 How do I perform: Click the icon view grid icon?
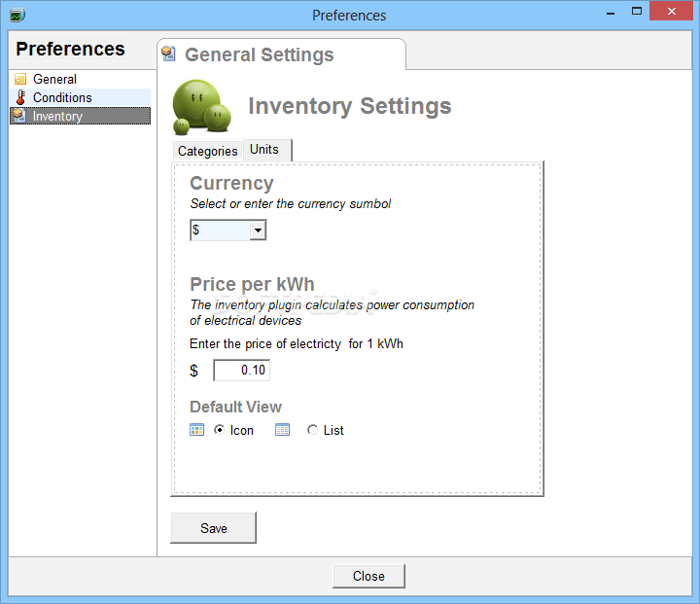196,430
